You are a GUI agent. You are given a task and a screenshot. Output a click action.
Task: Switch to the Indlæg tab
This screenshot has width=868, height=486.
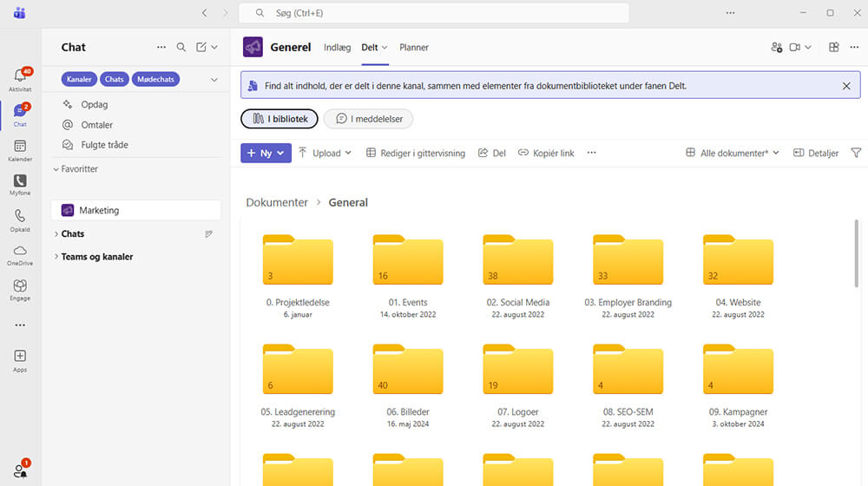[338, 48]
